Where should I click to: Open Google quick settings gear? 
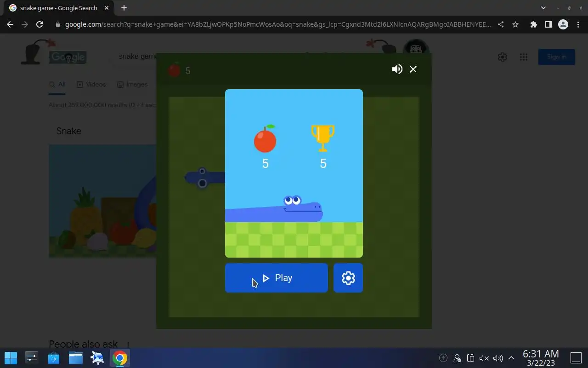(x=502, y=57)
